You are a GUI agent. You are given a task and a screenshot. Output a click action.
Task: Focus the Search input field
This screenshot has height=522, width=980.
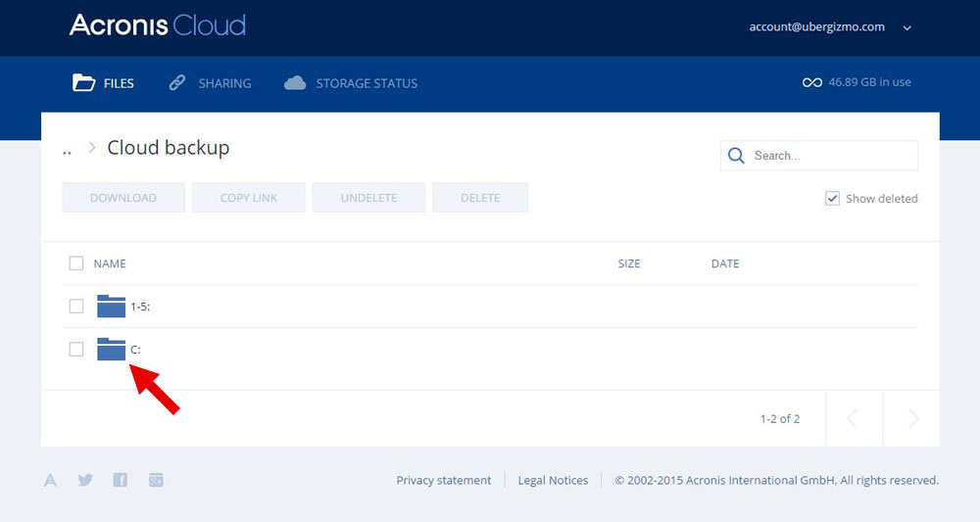pyautogui.click(x=819, y=156)
